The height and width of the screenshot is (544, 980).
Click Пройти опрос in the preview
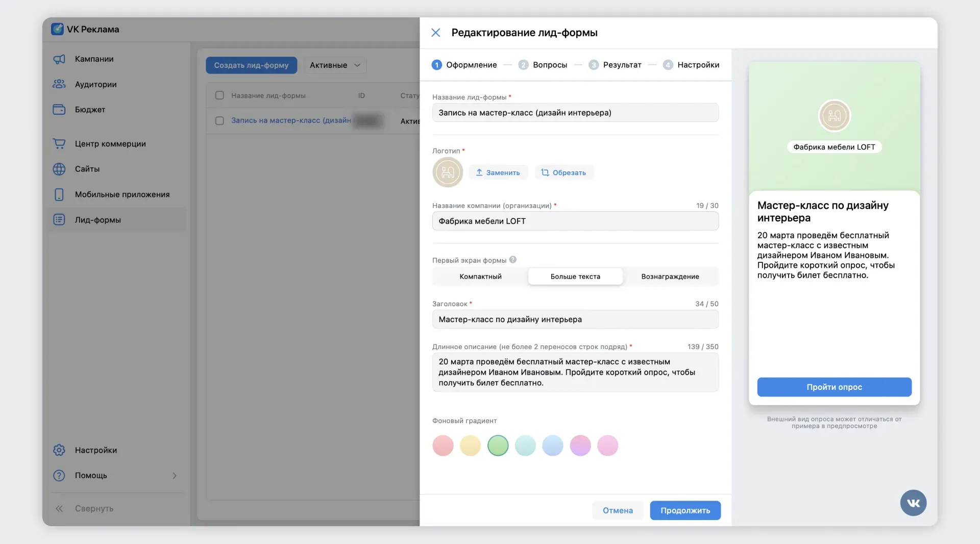pyautogui.click(x=834, y=387)
